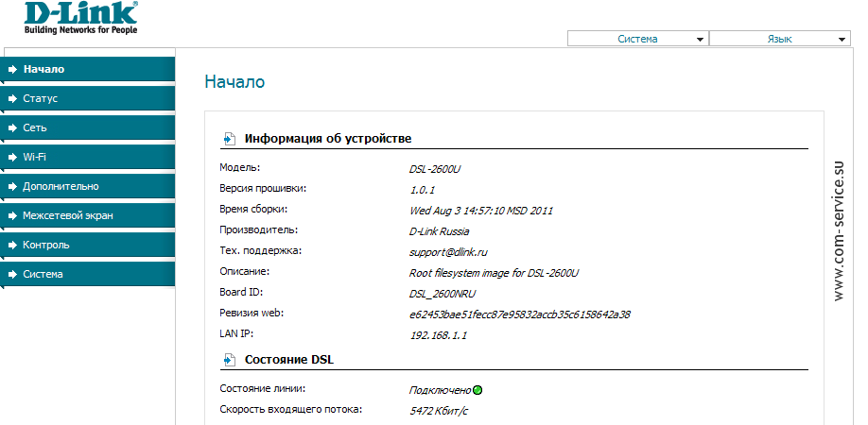The image size is (868, 425).
Task: Open the Система dropdown at top
Action: (x=637, y=39)
